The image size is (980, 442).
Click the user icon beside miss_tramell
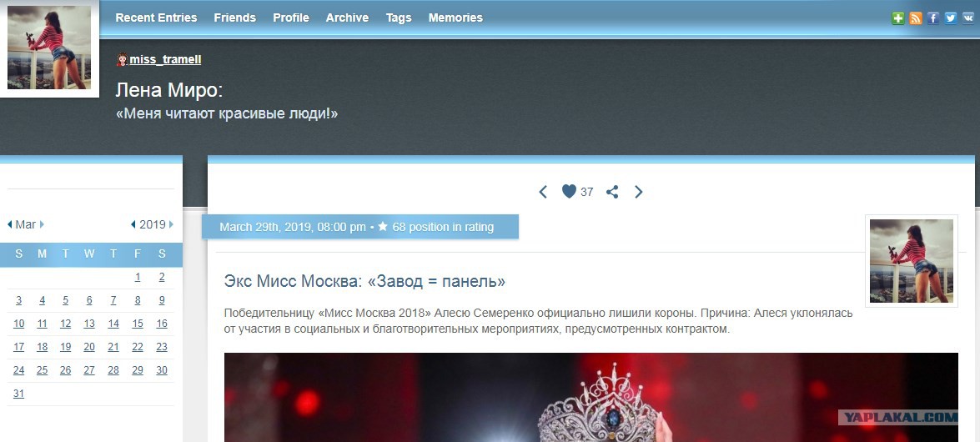click(x=122, y=59)
